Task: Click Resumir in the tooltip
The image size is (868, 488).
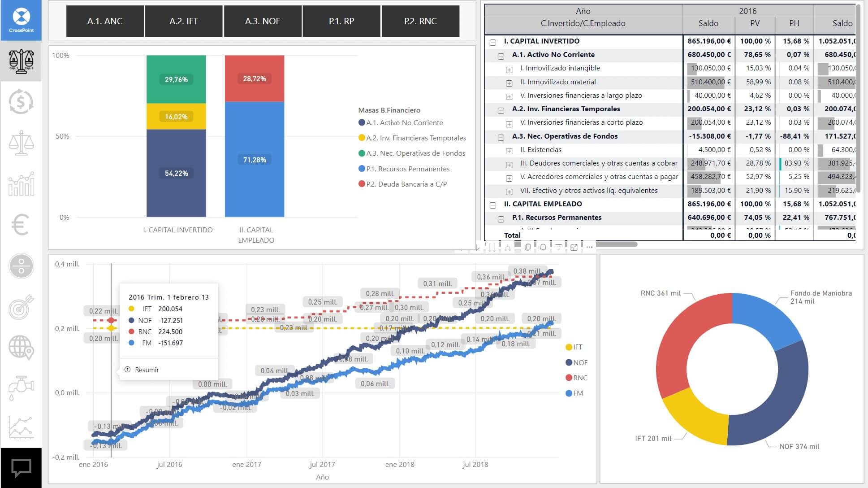Action: [x=142, y=370]
